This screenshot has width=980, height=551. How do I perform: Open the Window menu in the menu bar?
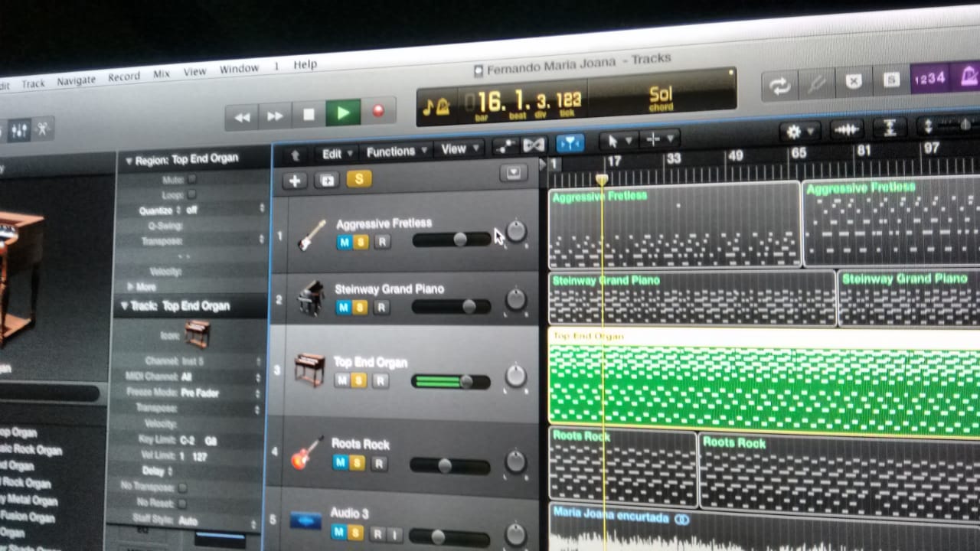pyautogui.click(x=240, y=68)
